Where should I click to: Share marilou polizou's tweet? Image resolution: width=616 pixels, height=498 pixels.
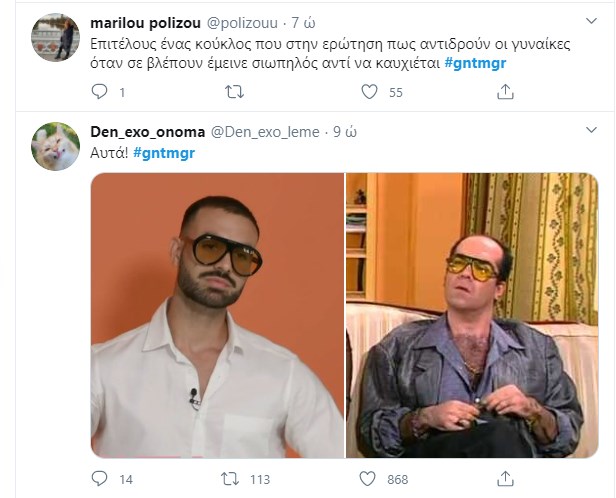point(505,93)
